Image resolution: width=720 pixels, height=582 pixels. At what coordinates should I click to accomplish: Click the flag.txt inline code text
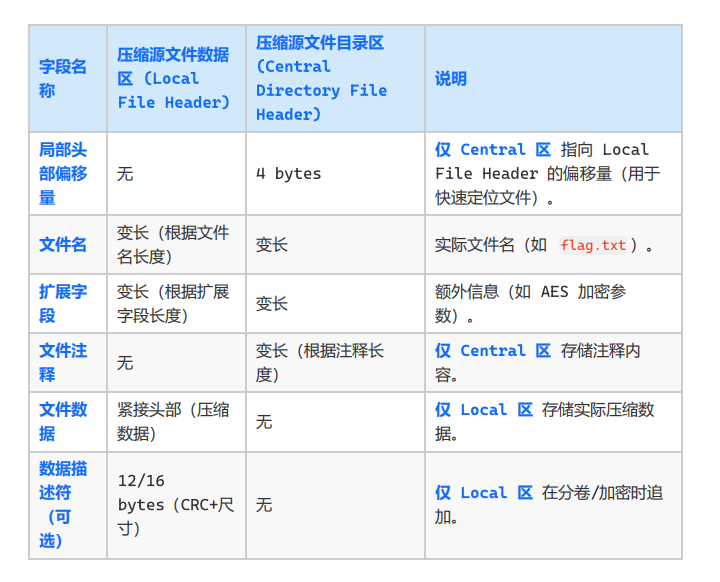click(593, 245)
